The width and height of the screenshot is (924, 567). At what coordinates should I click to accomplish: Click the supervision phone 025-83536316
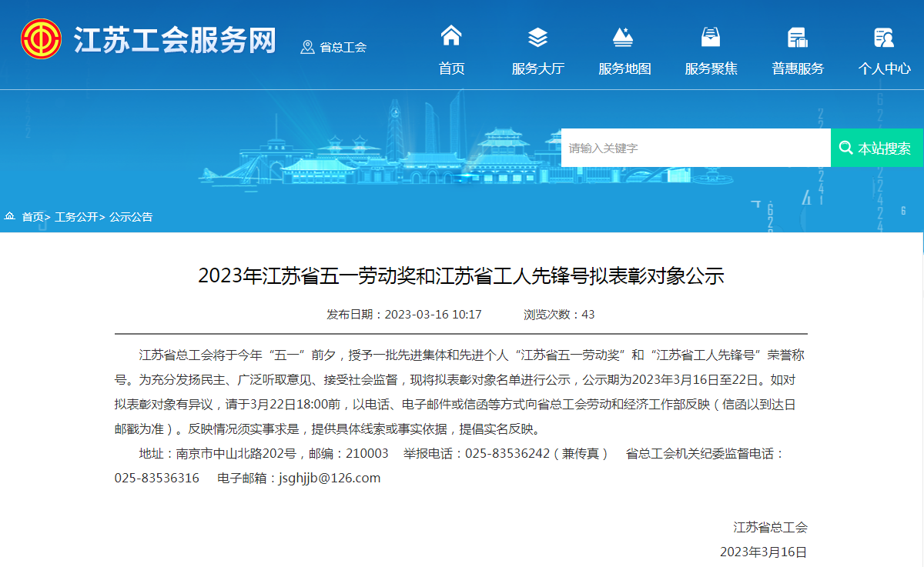tap(157, 478)
